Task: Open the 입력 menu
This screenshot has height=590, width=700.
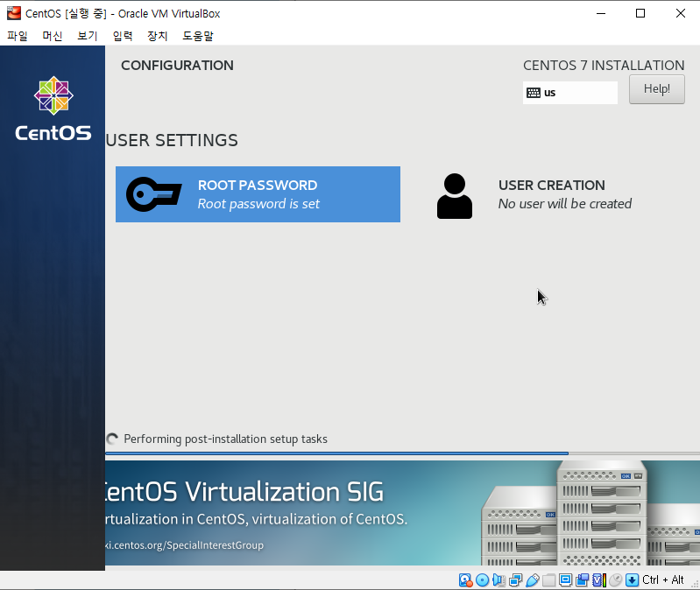Action: [123, 36]
